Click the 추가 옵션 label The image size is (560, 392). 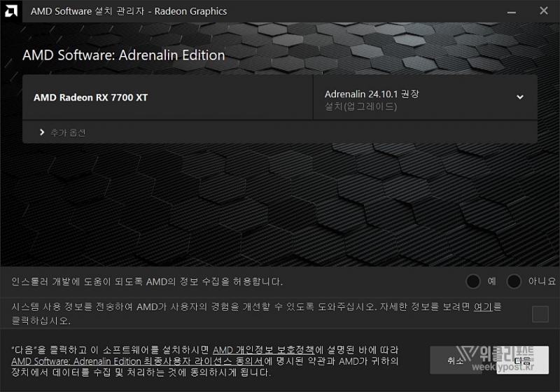click(68, 133)
